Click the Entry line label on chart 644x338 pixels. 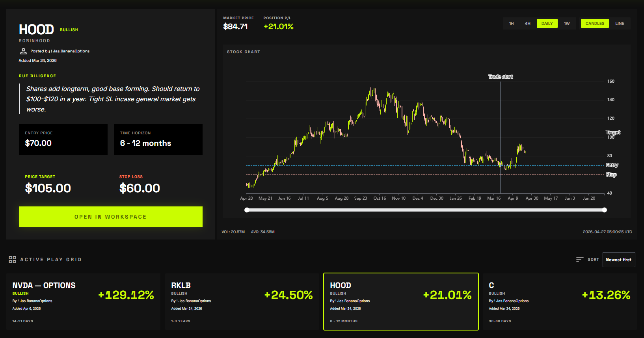[612, 165]
